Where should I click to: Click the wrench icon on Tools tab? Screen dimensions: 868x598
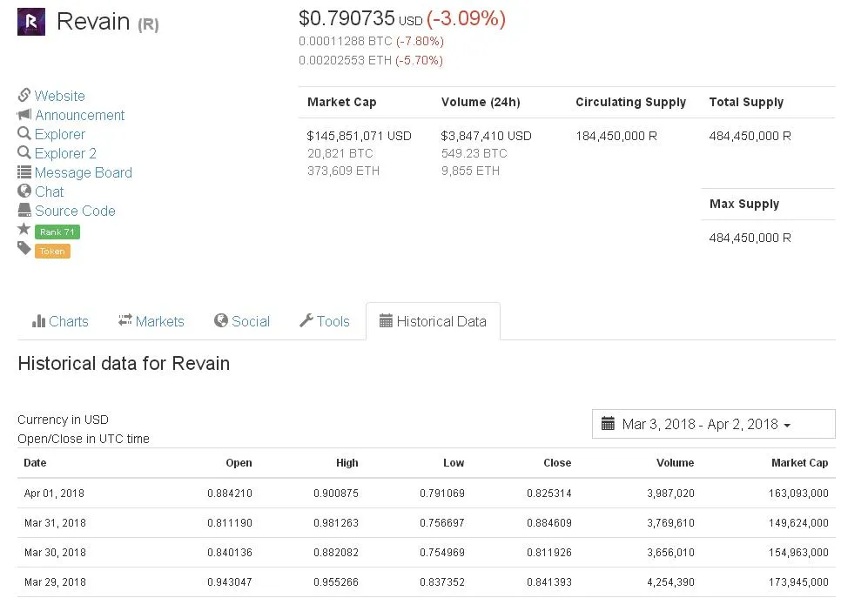(x=306, y=320)
